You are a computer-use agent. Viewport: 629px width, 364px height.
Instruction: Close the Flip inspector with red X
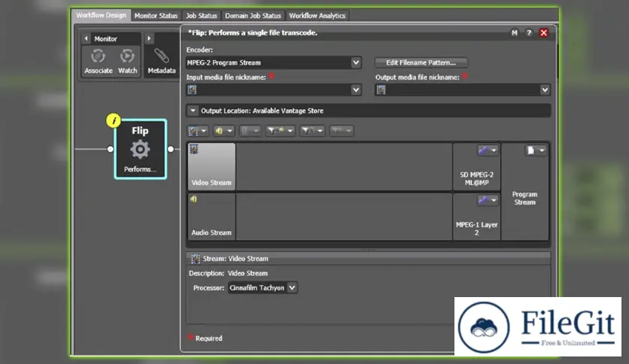[x=544, y=33]
